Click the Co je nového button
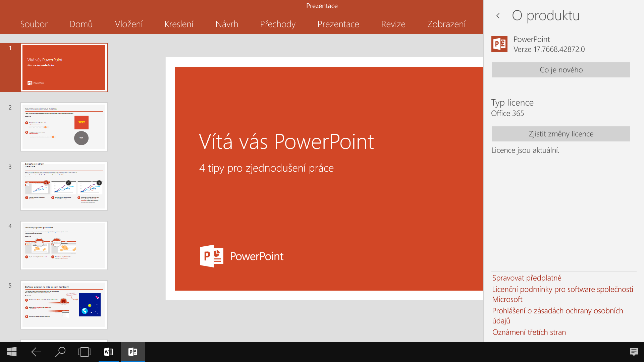 (561, 70)
